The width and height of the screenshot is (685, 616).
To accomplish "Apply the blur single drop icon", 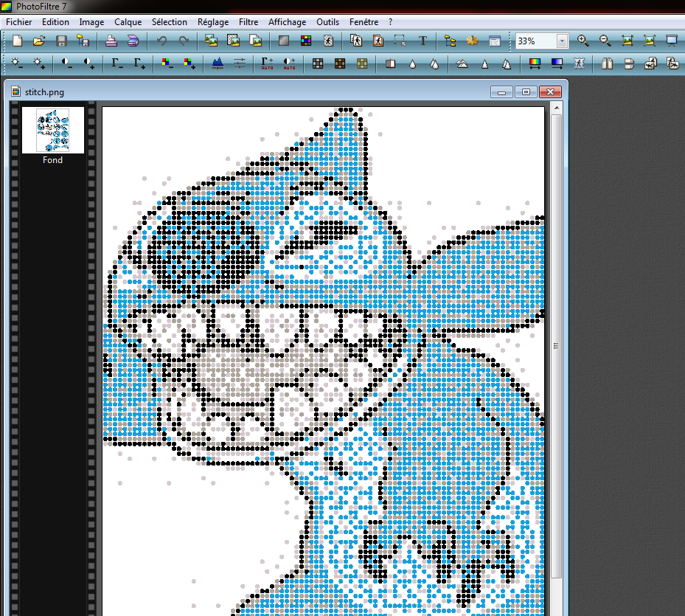I will pyautogui.click(x=412, y=64).
